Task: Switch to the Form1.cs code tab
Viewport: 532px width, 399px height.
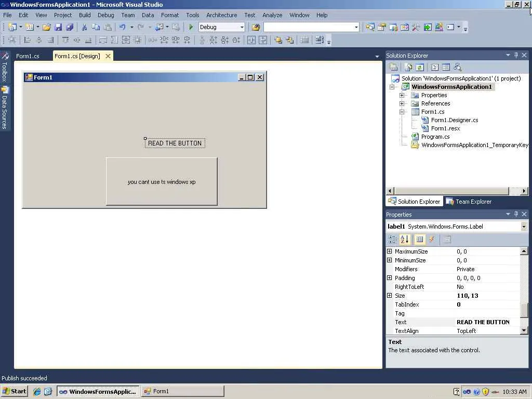Action: [x=28, y=56]
